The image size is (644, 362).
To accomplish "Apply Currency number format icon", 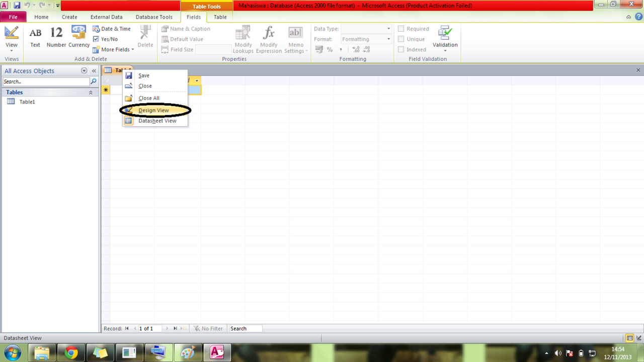I will (x=319, y=50).
